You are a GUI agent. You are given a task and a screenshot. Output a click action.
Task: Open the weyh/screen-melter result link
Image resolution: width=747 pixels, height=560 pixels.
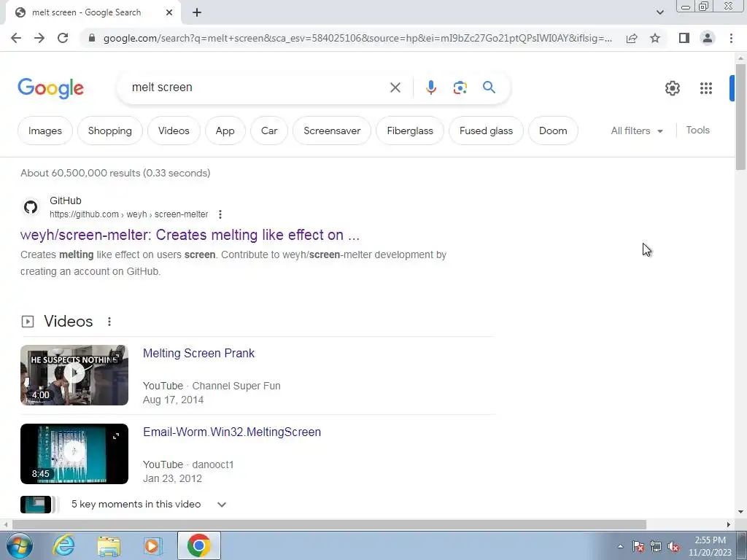coord(190,235)
